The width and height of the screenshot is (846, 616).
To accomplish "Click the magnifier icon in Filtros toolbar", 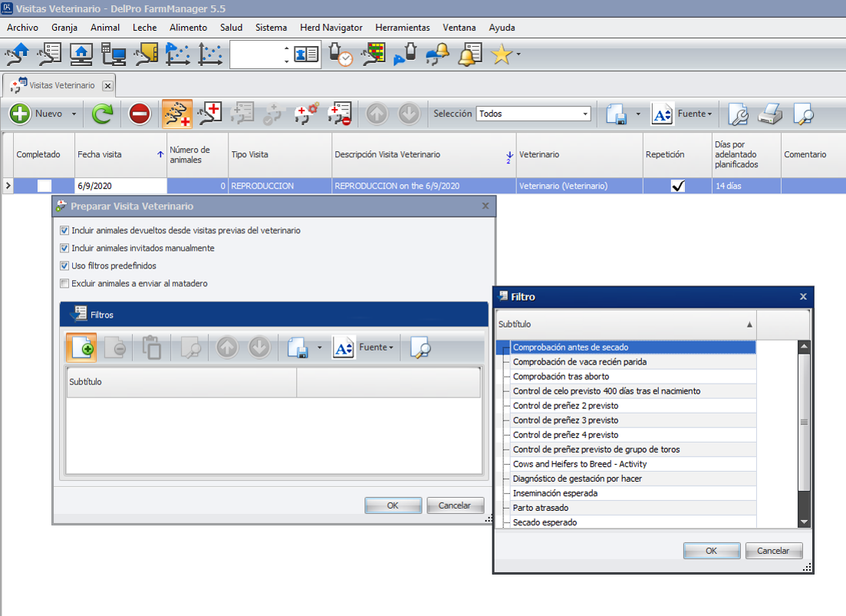I will coord(420,348).
